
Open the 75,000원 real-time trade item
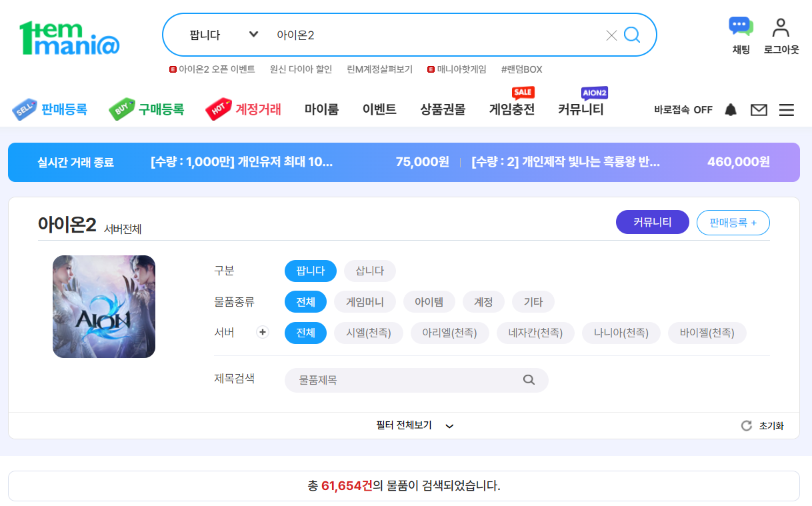[300, 162]
